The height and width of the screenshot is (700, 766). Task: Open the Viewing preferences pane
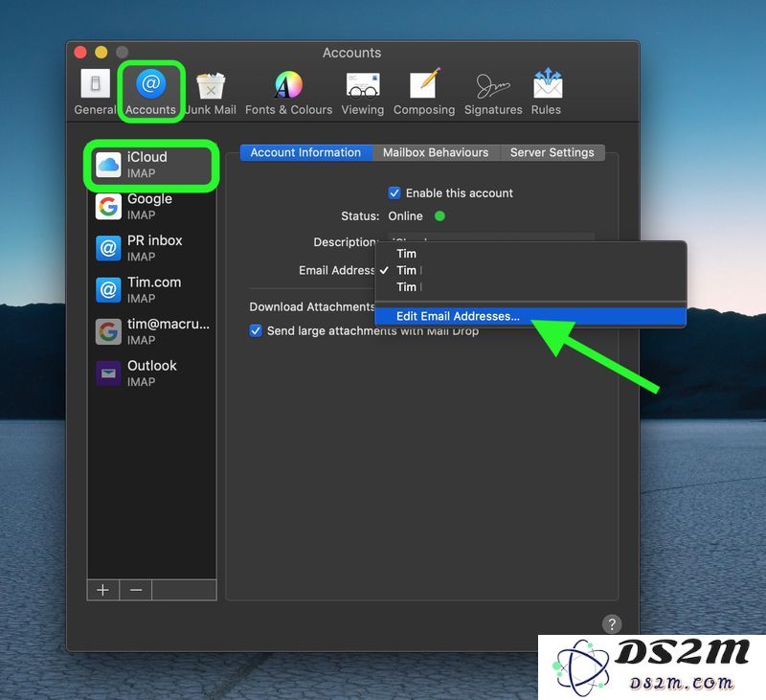[363, 92]
